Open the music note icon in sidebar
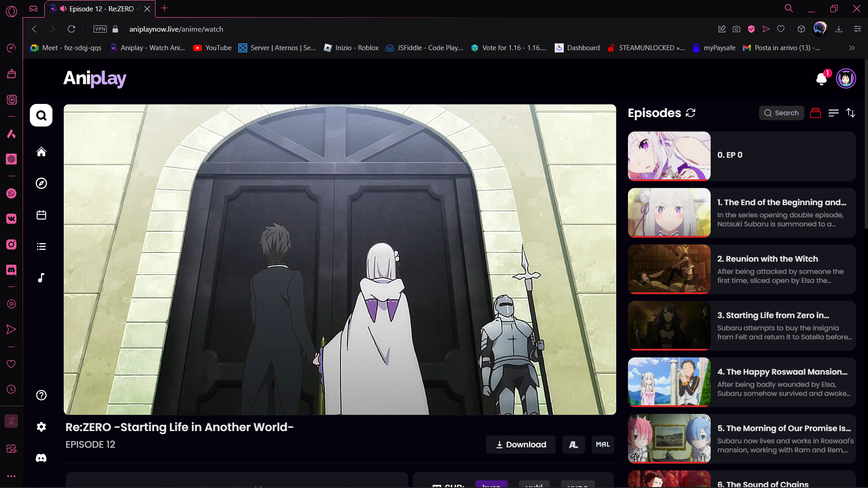This screenshot has height=488, width=868. 41,278
